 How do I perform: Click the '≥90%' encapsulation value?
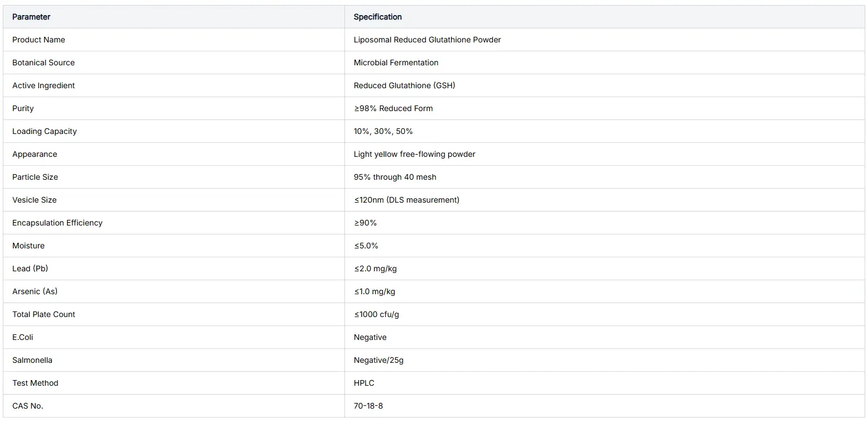(365, 223)
